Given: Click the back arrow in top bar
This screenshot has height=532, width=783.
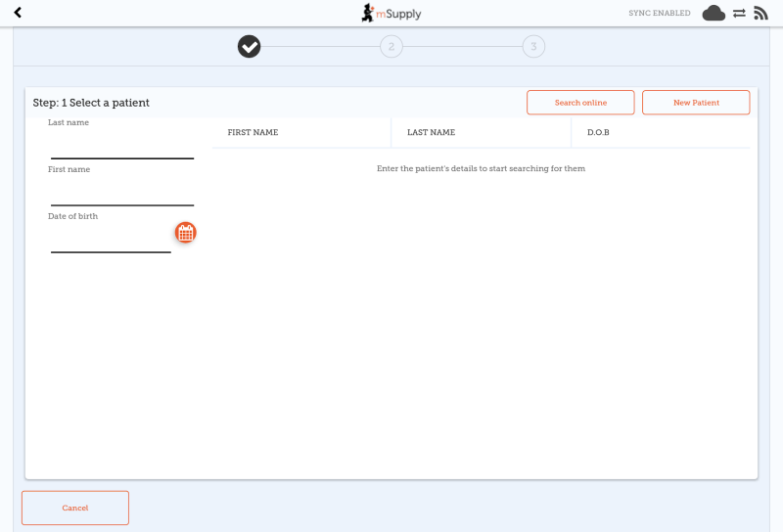Looking at the screenshot, I should click(x=18, y=13).
